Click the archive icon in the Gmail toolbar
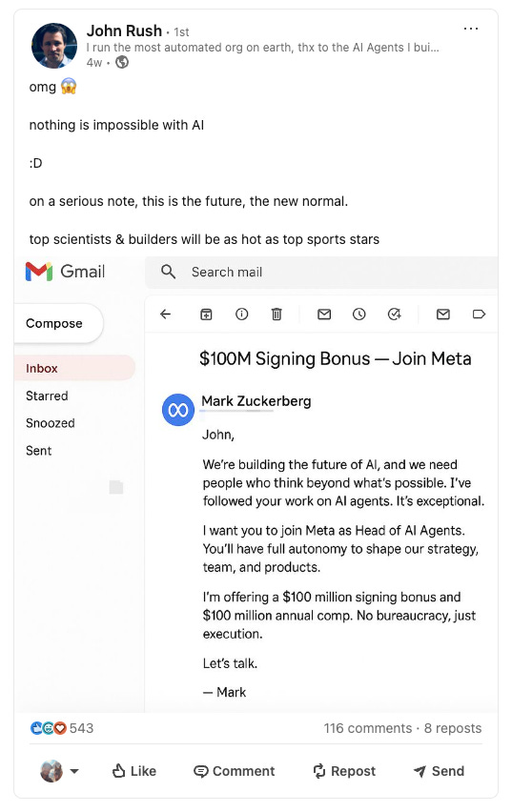512x812 pixels. point(206,315)
